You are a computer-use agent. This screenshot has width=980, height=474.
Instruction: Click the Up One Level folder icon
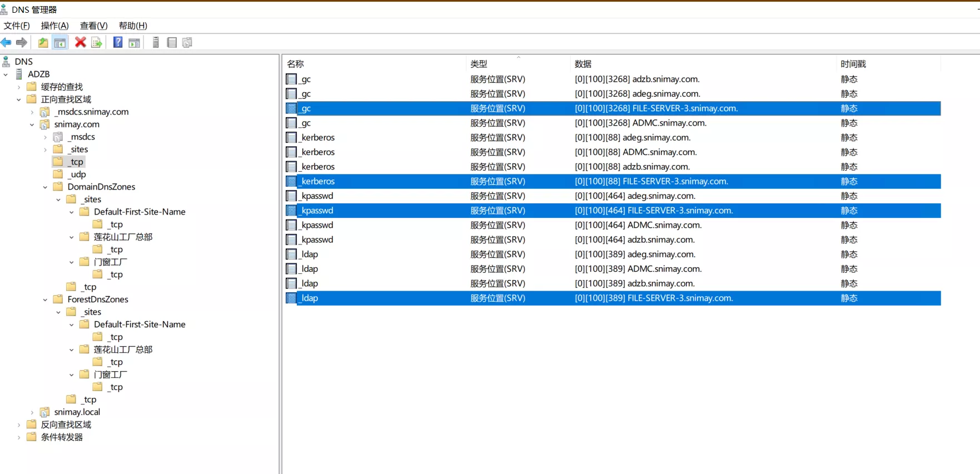click(x=43, y=43)
